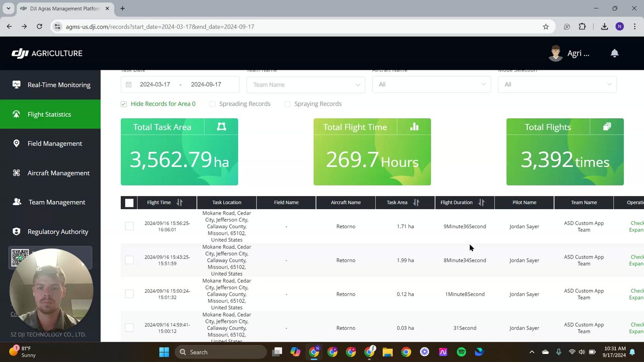Click the 0.12 ha task area cell
The width and height of the screenshot is (644, 362).
(405, 294)
